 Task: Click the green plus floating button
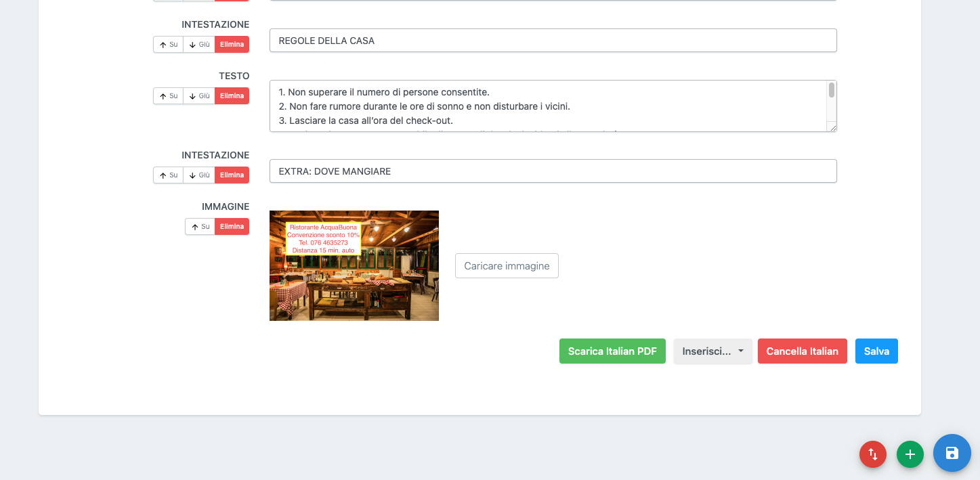pyautogui.click(x=910, y=454)
